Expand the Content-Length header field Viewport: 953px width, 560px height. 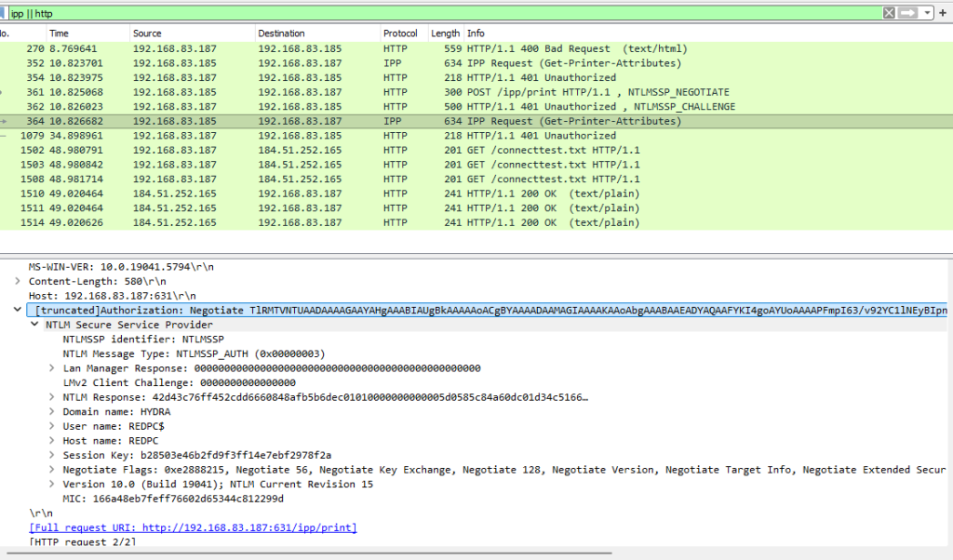(x=19, y=281)
